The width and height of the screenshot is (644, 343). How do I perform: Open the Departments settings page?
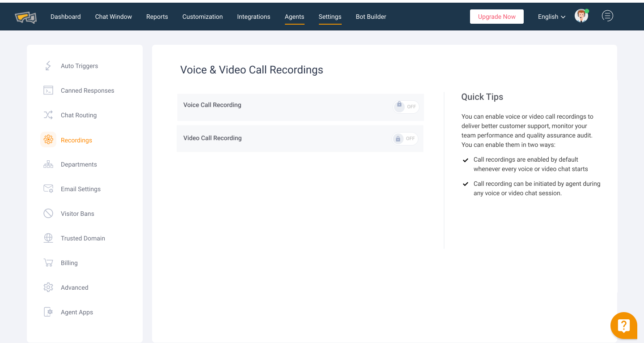[79, 164]
